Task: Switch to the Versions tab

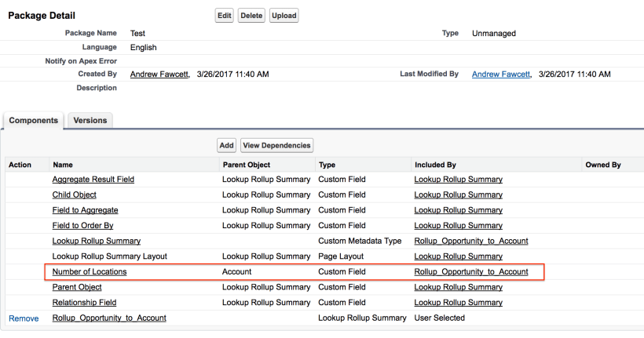Action: [x=90, y=120]
